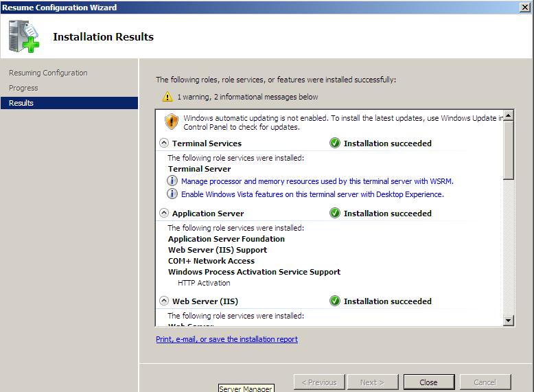Select the Results step in sidebar
Viewport: 534px width, 392px height.
[x=69, y=103]
